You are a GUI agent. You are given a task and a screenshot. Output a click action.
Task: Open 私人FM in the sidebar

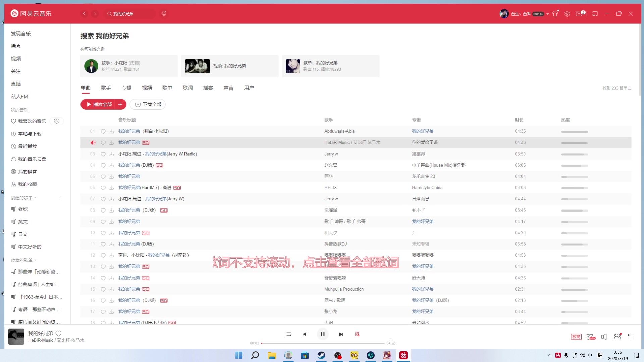(19, 97)
